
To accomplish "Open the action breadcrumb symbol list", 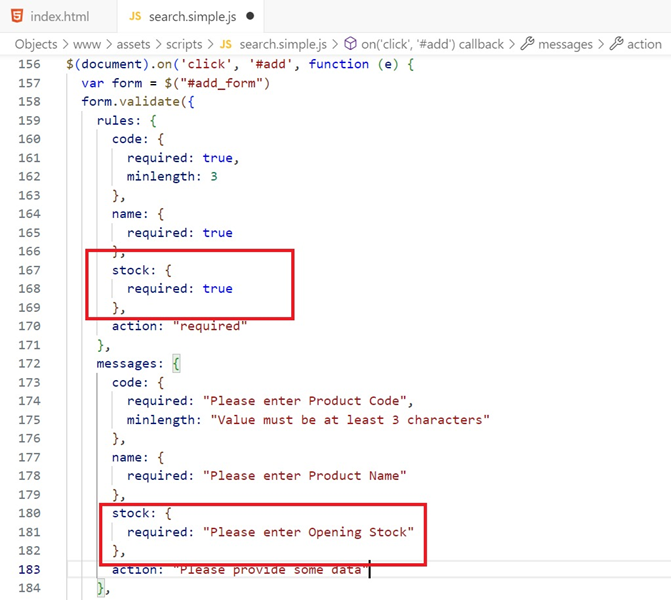I will (644, 44).
